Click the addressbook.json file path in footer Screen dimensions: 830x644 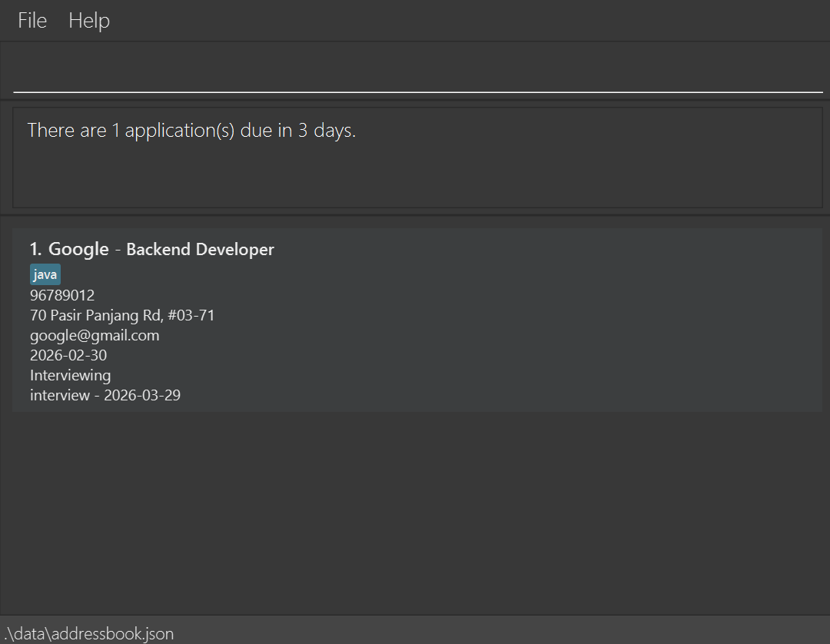(88, 634)
